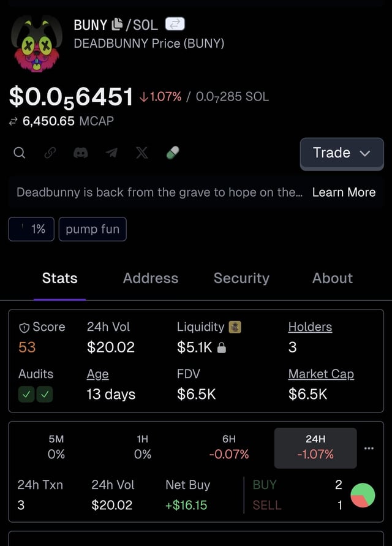Open the three-dots more timeframes menu
This screenshot has width=392, height=546.
pyautogui.click(x=368, y=448)
